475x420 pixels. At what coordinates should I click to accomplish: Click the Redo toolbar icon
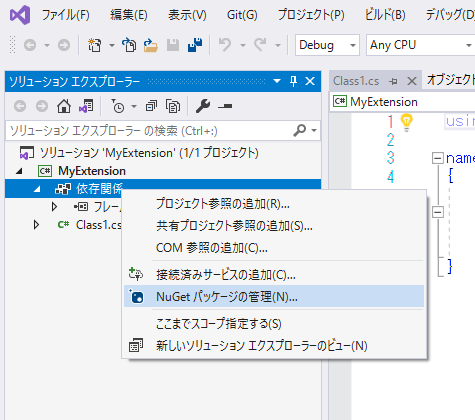click(x=260, y=45)
